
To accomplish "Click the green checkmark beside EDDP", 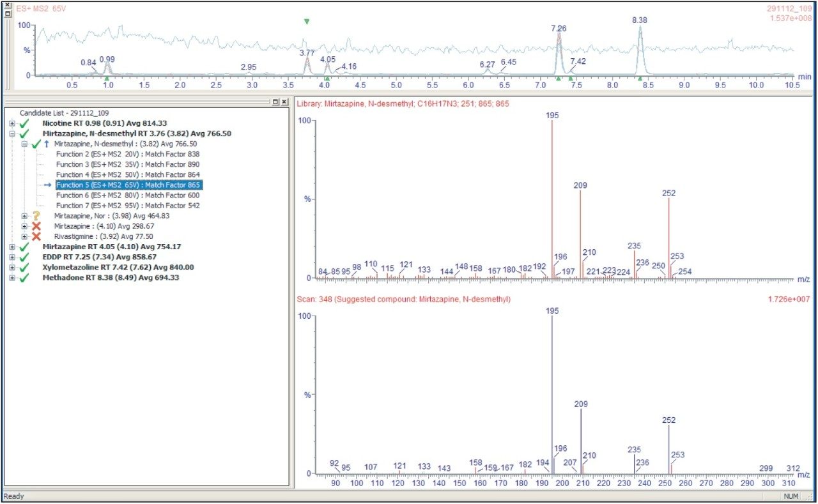I will coord(25,257).
